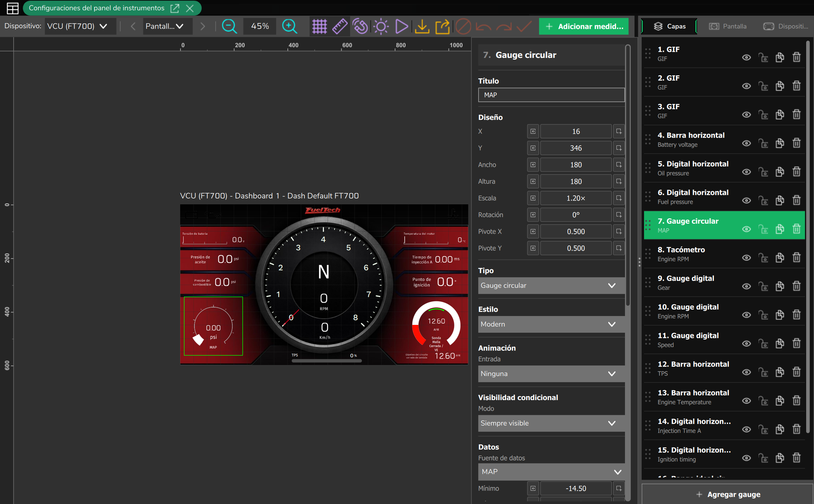Hide the 2. GIF layer
Screen dimensions: 814x504
747,86
